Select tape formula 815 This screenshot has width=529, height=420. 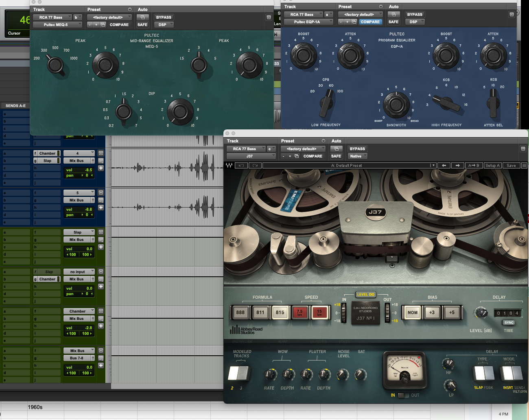pos(280,313)
